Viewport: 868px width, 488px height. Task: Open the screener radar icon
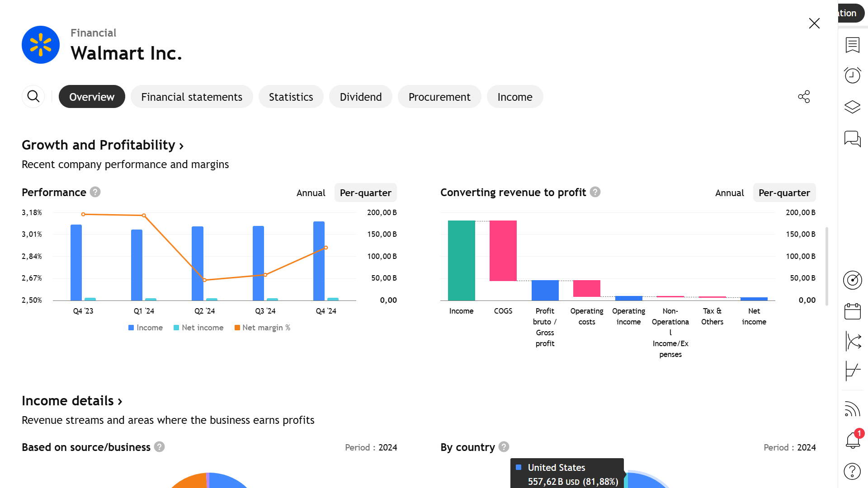click(x=853, y=280)
